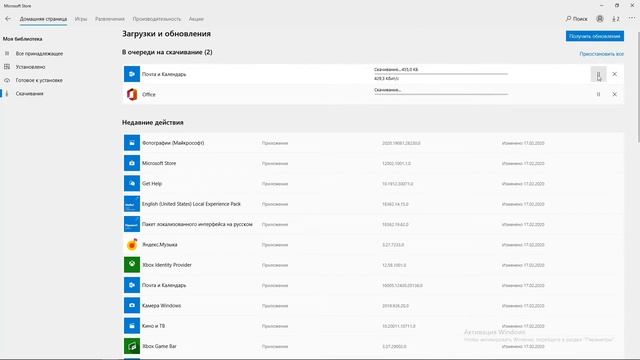Open the Камера Windows name text
640x360 pixels.
pos(162,305)
